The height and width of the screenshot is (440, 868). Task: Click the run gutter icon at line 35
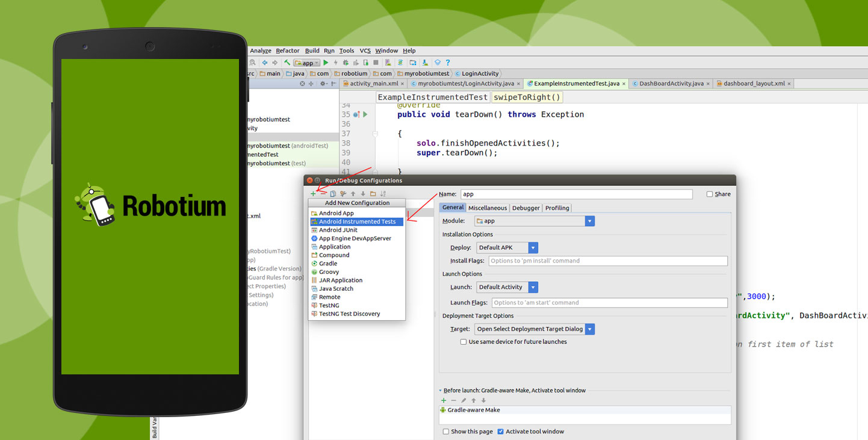[365, 114]
